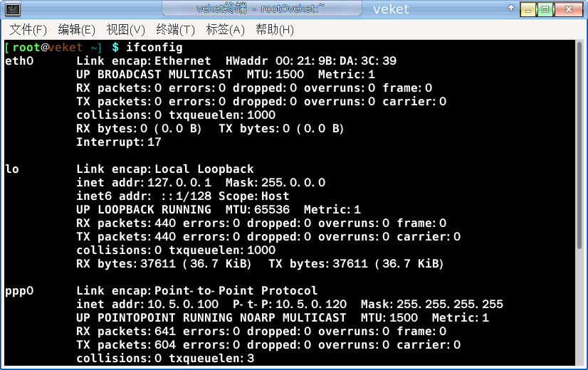The width and height of the screenshot is (588, 370).
Task: Open the 标签(A) menu
Action: click(x=226, y=29)
